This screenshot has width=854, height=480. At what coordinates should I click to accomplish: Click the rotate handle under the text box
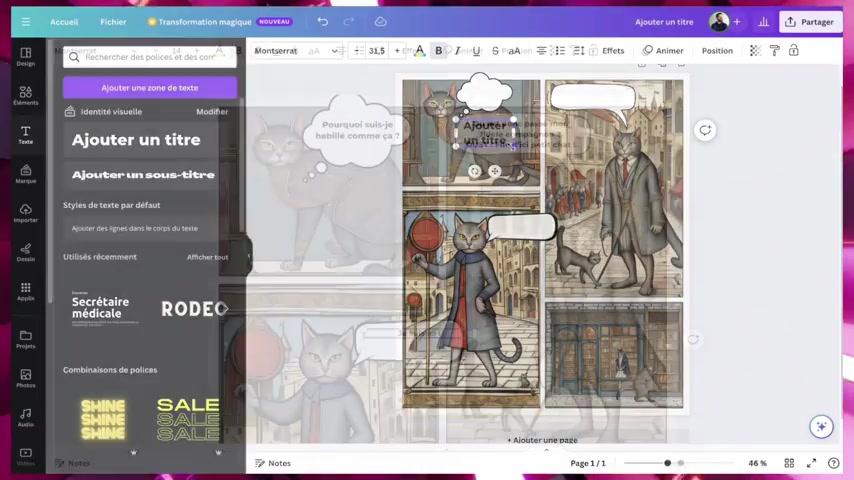[475, 171]
